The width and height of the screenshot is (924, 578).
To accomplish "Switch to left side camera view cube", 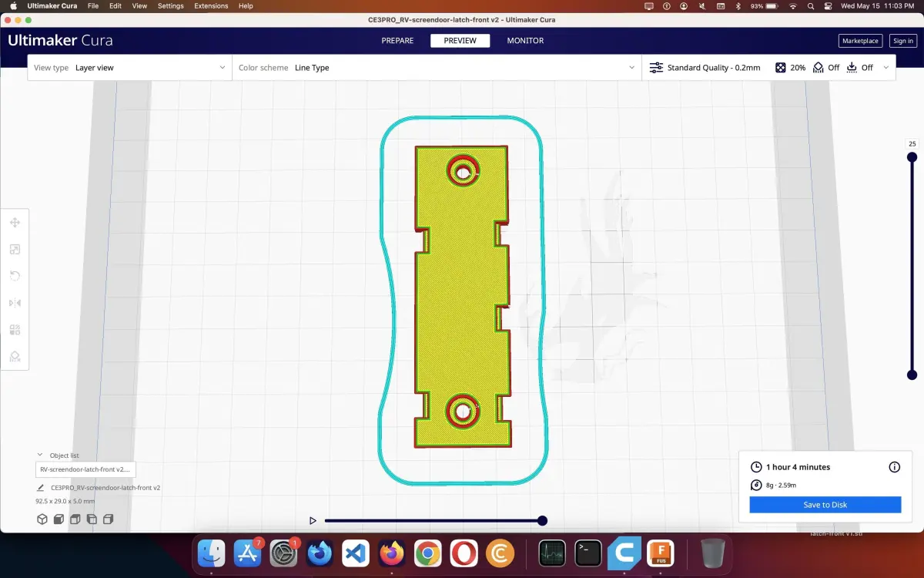I will click(x=92, y=519).
